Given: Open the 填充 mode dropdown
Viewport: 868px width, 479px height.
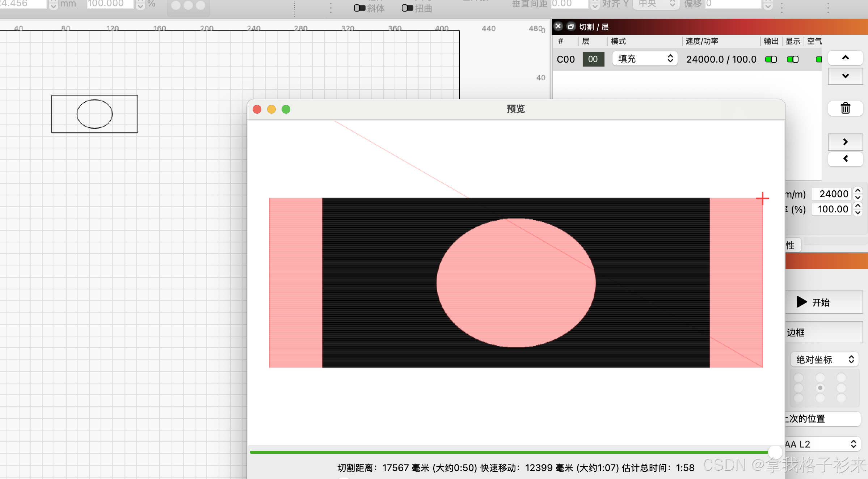Looking at the screenshot, I should (x=645, y=59).
